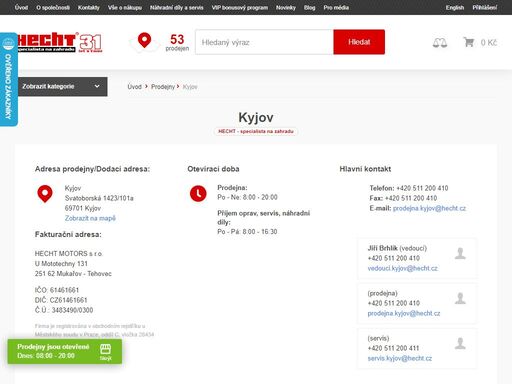Image resolution: width=512 pixels, height=384 pixels.
Task: Go to Prodejny in the breadcrumb
Action: tap(163, 87)
